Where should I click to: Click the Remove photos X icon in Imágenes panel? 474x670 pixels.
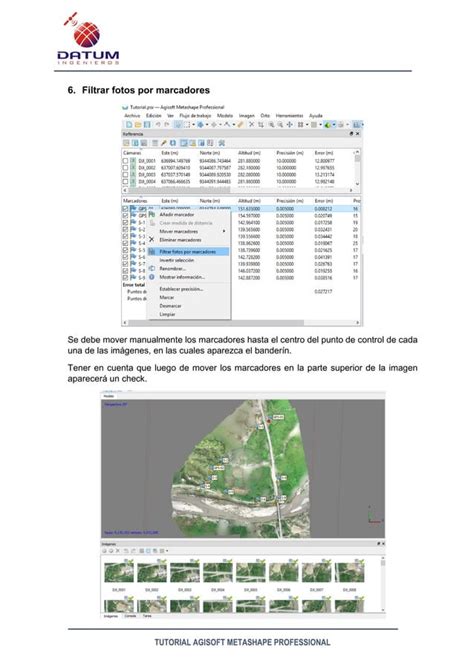click(118, 551)
